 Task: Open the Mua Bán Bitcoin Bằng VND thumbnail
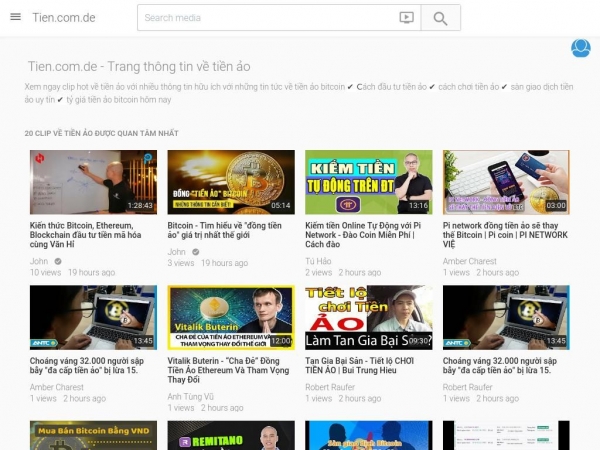(x=93, y=435)
